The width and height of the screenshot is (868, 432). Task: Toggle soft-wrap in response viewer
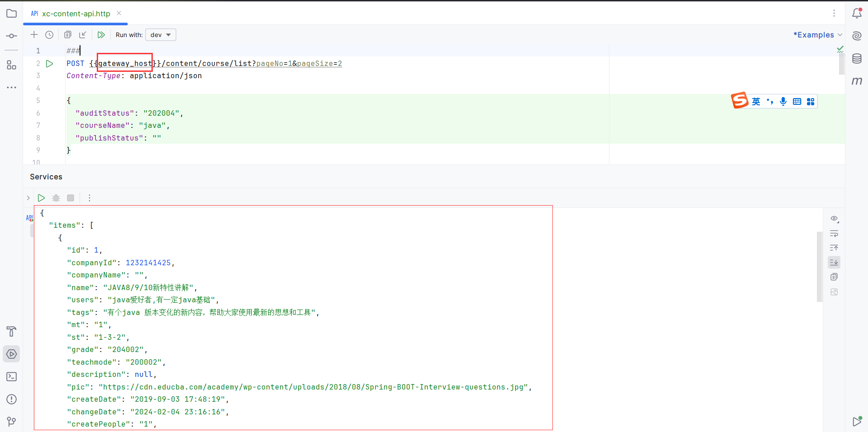click(x=834, y=234)
